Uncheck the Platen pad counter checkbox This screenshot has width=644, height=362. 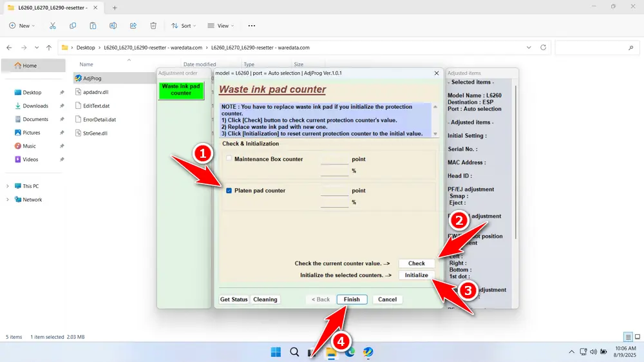(229, 191)
